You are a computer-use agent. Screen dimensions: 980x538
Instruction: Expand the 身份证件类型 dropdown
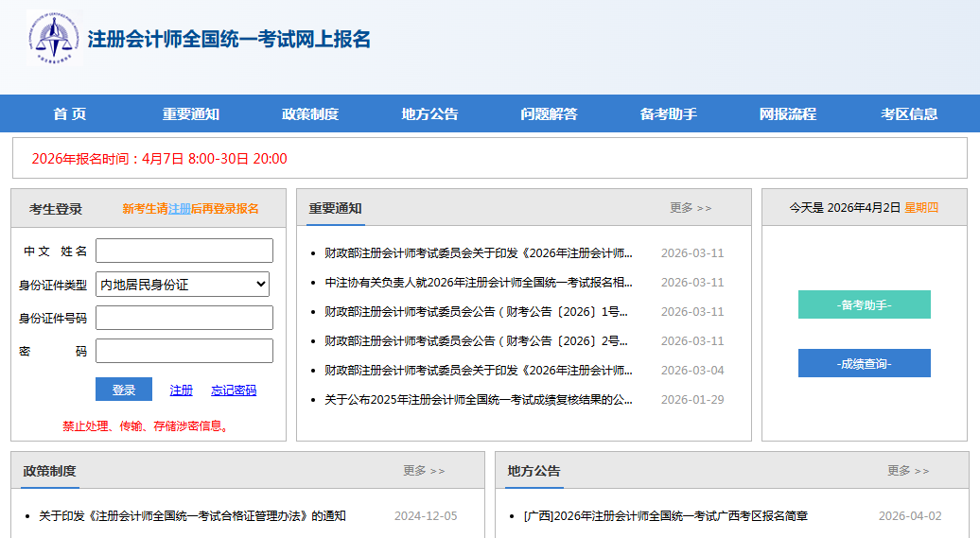point(183,284)
